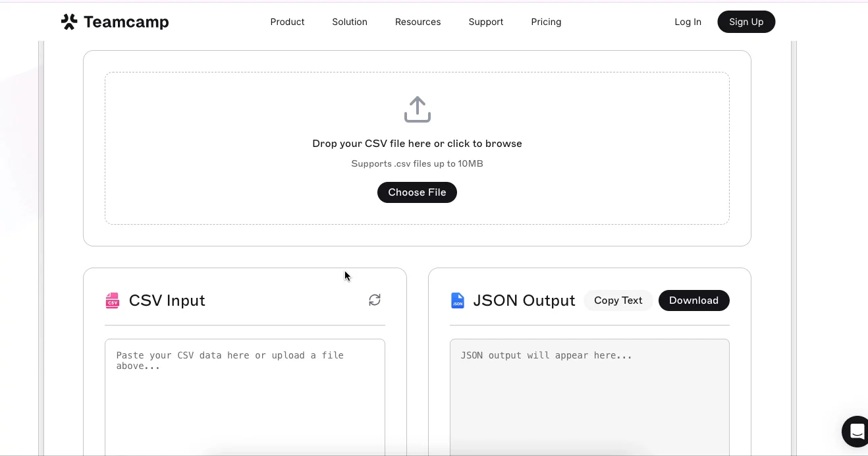The width and height of the screenshot is (868, 456).
Task: Click the pink CSV file icon
Action: (113, 300)
